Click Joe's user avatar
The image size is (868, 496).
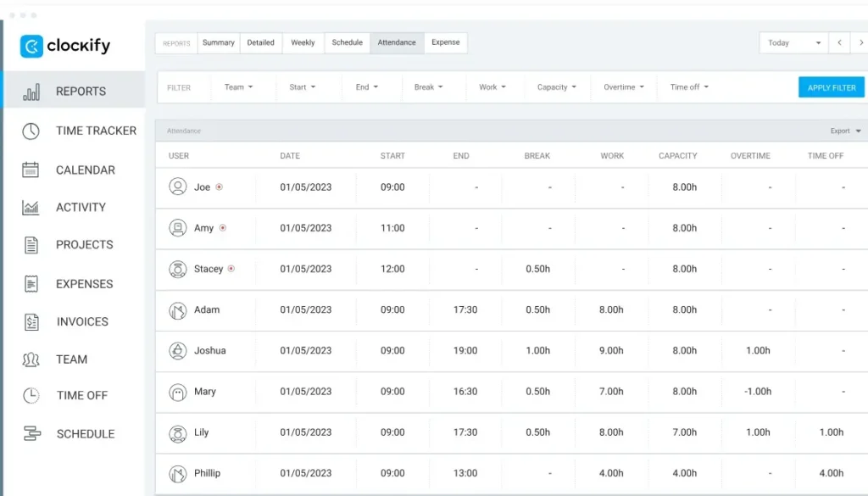(x=177, y=187)
